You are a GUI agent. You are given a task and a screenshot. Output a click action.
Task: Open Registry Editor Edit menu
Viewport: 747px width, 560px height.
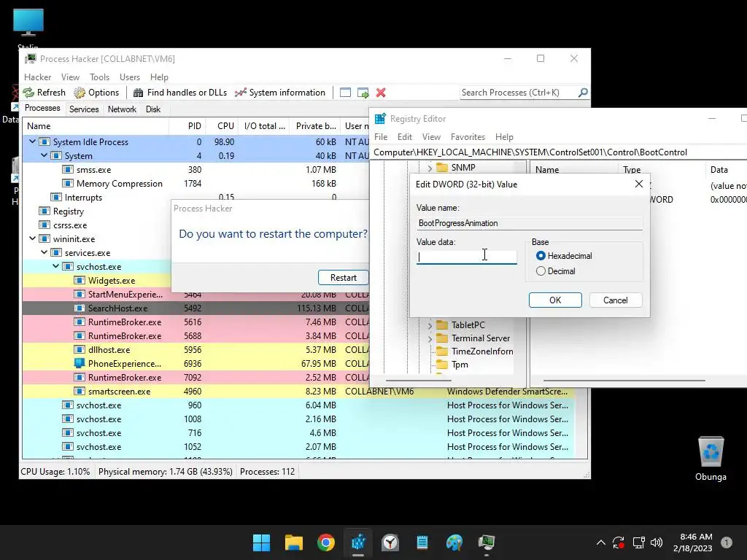pos(404,137)
